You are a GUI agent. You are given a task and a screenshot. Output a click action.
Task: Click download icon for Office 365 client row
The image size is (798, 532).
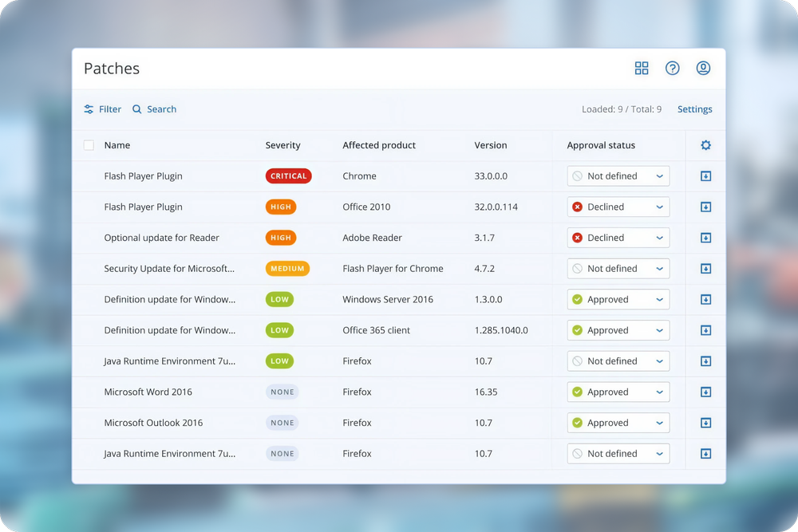click(x=705, y=330)
